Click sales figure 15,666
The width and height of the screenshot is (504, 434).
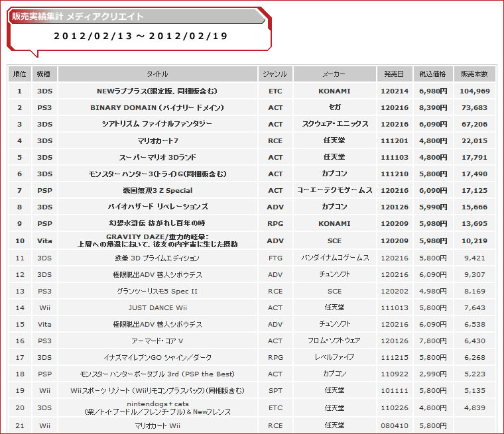pos(474,207)
